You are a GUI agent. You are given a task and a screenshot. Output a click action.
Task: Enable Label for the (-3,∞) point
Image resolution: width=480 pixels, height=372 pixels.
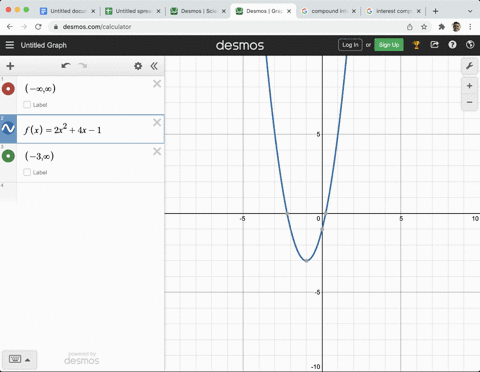click(x=27, y=172)
